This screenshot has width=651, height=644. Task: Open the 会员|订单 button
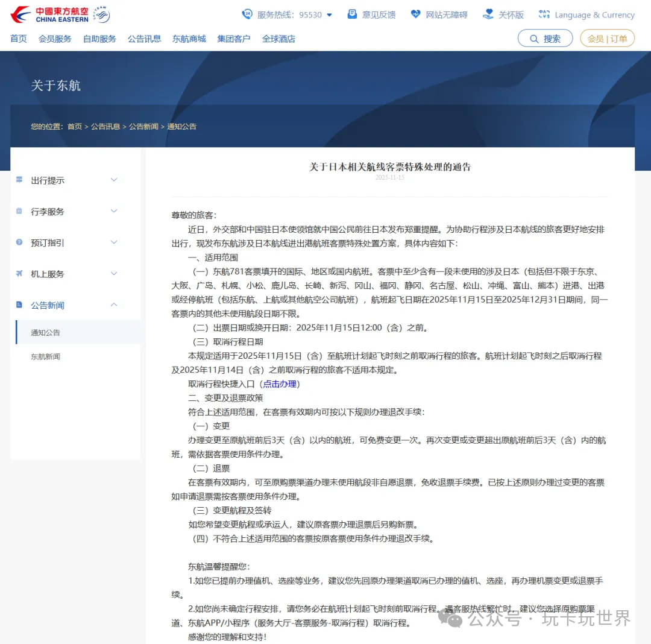(607, 38)
